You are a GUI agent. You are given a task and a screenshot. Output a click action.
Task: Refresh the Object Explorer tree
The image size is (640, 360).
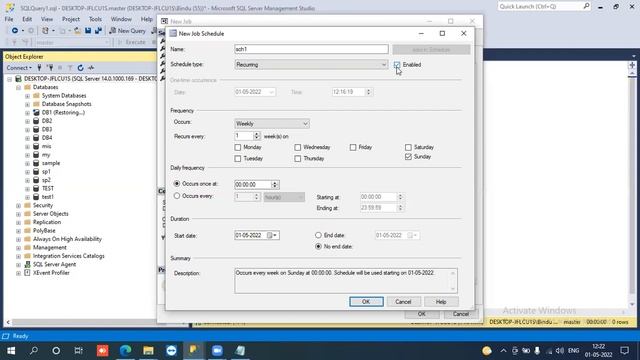(80, 68)
